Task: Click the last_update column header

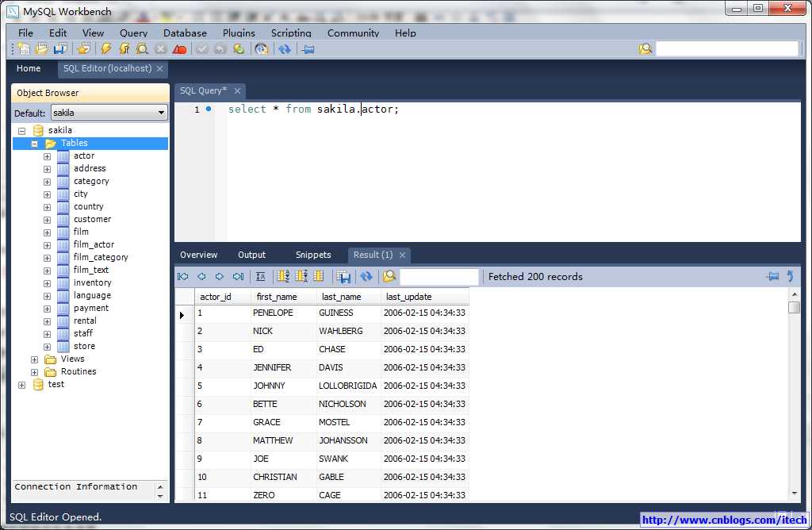Action: pos(425,297)
